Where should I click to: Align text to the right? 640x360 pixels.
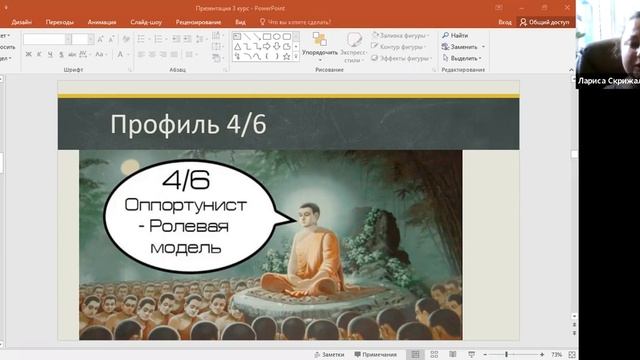click(x=163, y=54)
